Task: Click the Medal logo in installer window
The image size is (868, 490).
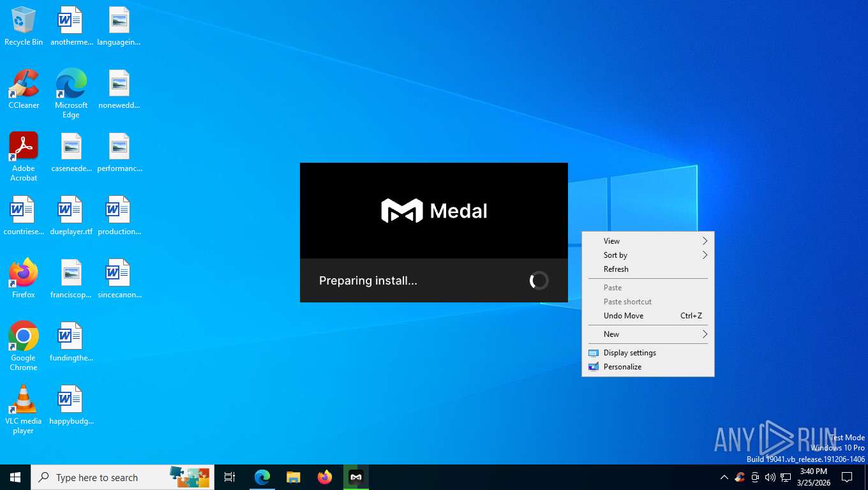Action: (x=434, y=211)
